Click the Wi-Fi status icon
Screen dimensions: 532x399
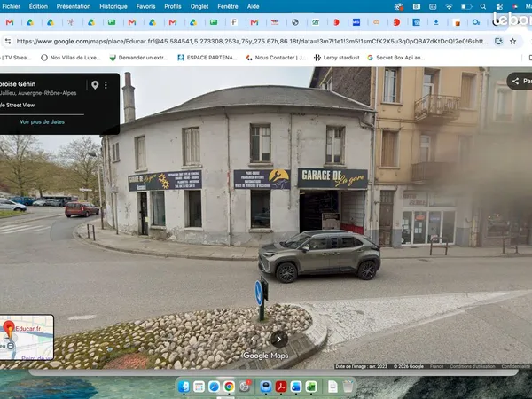tap(449, 6)
